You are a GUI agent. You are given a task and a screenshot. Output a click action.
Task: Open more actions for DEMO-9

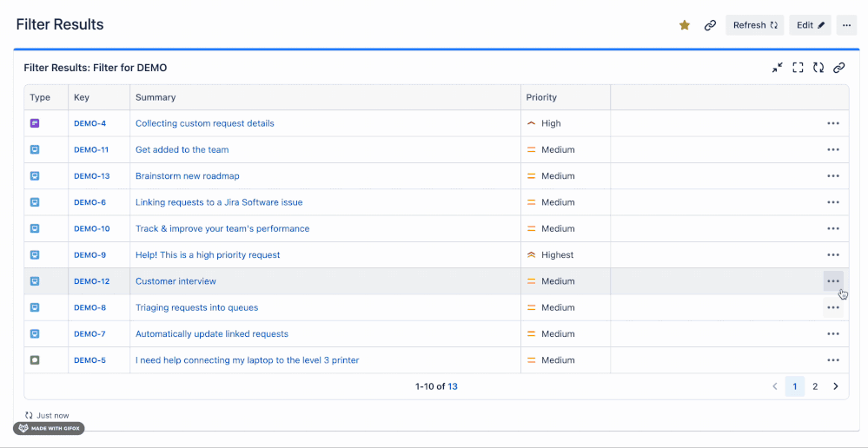tap(833, 255)
